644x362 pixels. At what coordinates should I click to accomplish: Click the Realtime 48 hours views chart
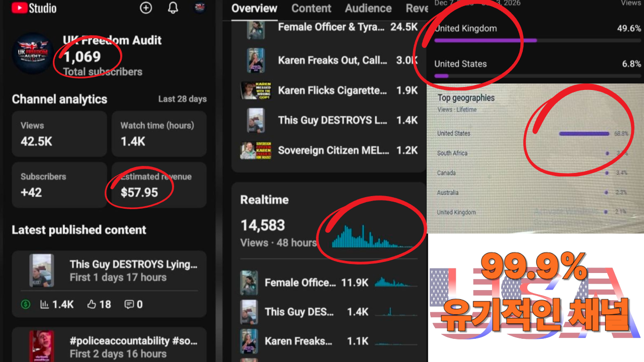pyautogui.click(x=373, y=238)
